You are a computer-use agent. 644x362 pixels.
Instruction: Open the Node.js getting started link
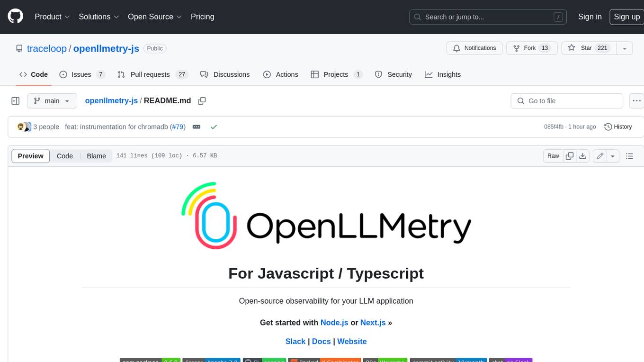(x=334, y=323)
